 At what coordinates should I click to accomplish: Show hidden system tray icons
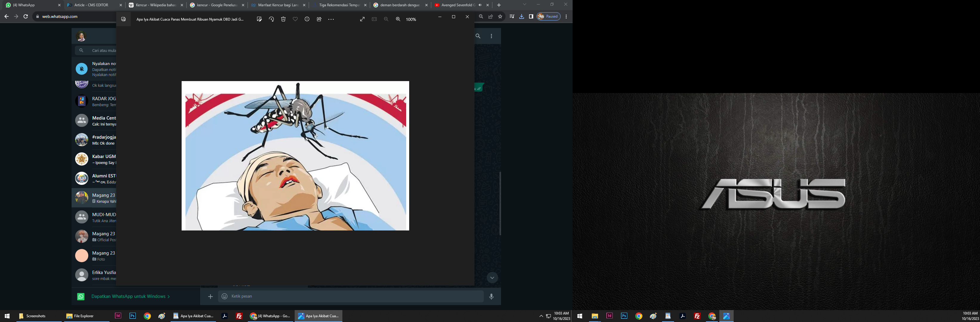[x=541, y=316]
